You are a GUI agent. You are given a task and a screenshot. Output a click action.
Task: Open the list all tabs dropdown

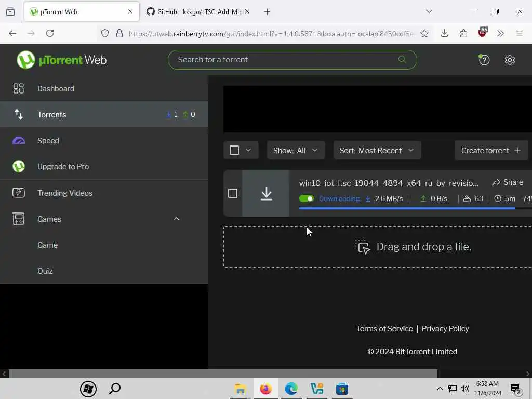pyautogui.click(x=429, y=11)
